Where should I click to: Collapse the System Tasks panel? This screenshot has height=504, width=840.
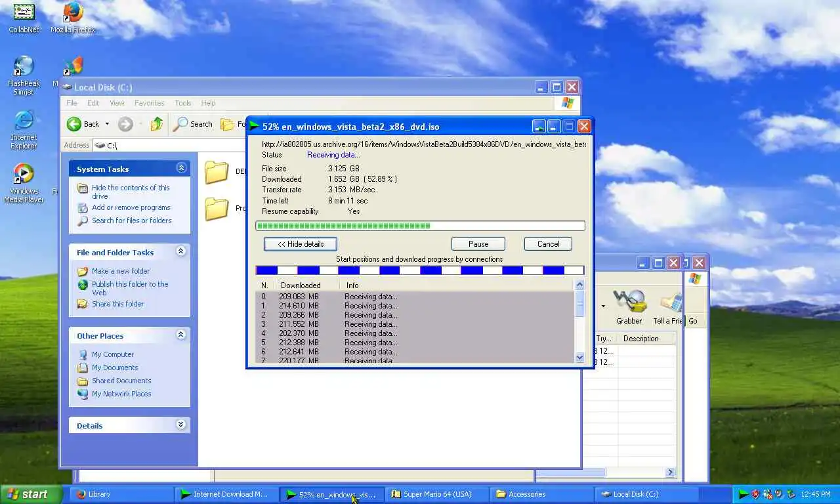coord(181,169)
